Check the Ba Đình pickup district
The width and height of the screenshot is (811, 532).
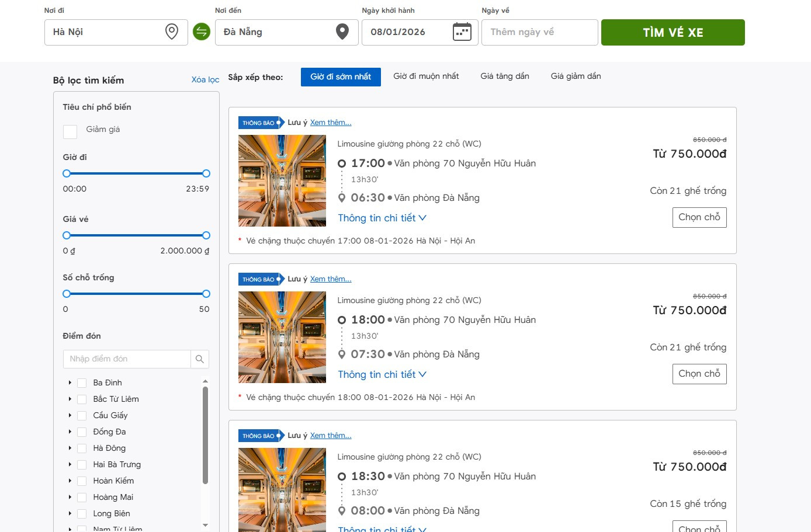[x=82, y=383]
